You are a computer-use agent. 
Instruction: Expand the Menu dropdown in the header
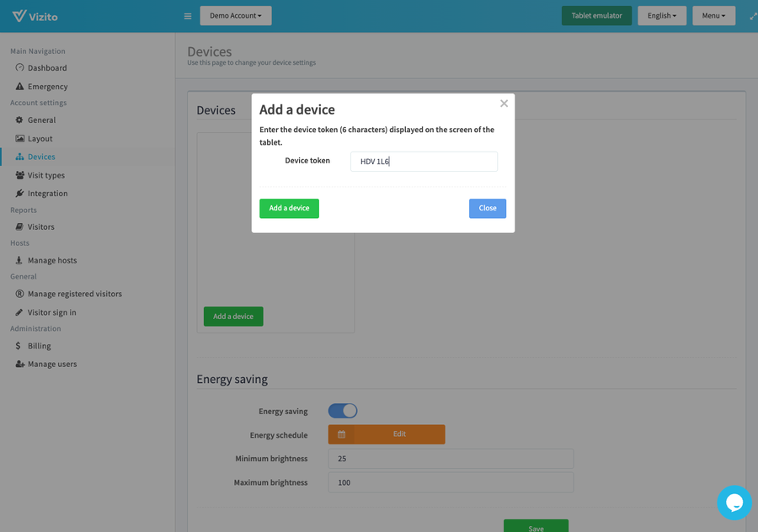713,15
